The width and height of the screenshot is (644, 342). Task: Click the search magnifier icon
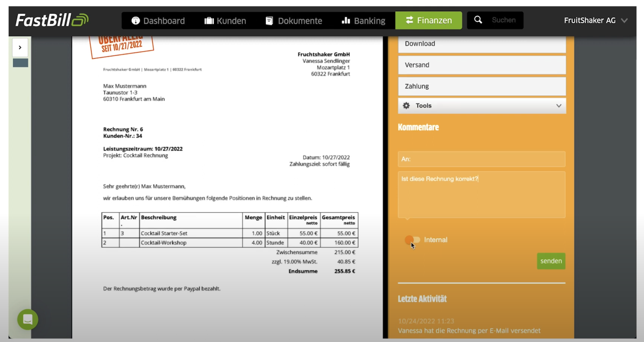point(478,20)
